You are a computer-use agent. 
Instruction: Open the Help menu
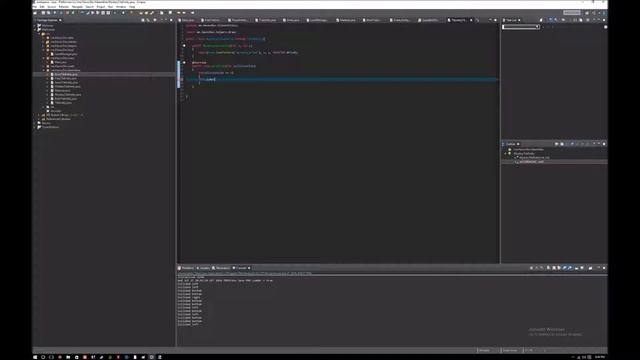(x=132, y=7)
